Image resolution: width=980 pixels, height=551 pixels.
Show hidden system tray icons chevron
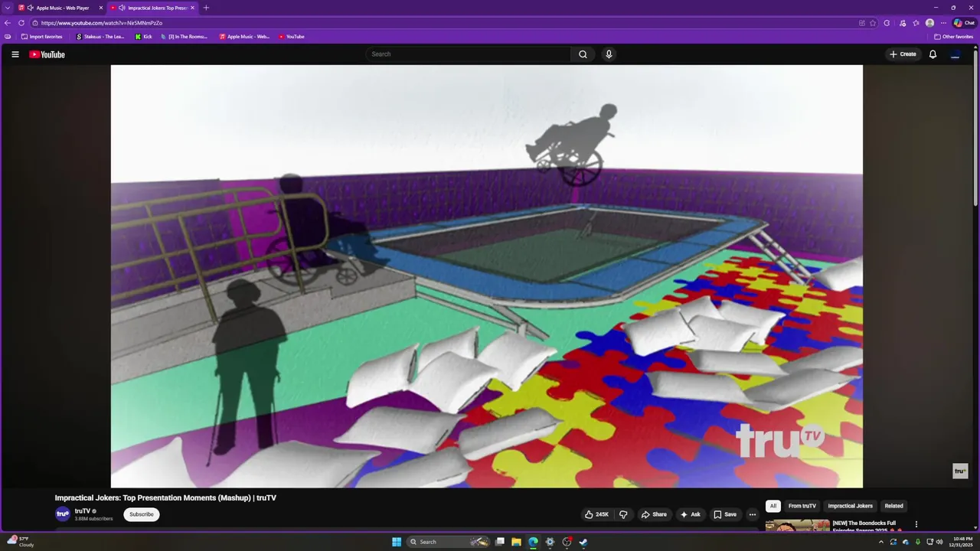coord(880,542)
